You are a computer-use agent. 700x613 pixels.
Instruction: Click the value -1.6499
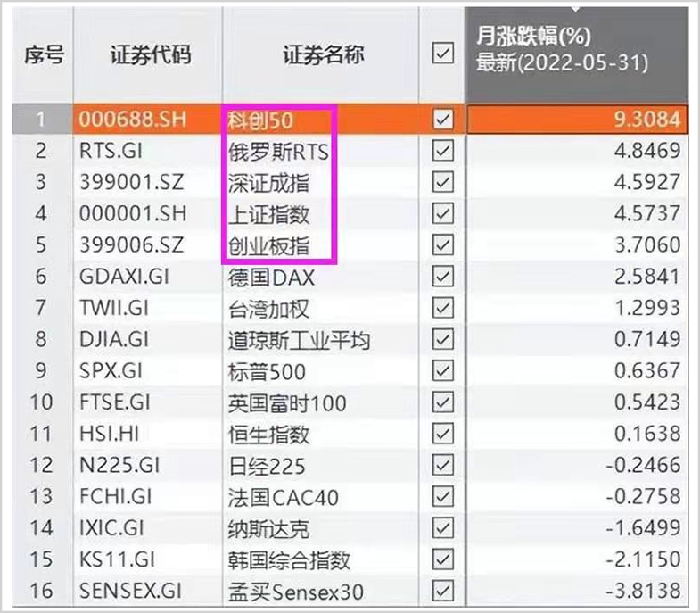(x=643, y=528)
